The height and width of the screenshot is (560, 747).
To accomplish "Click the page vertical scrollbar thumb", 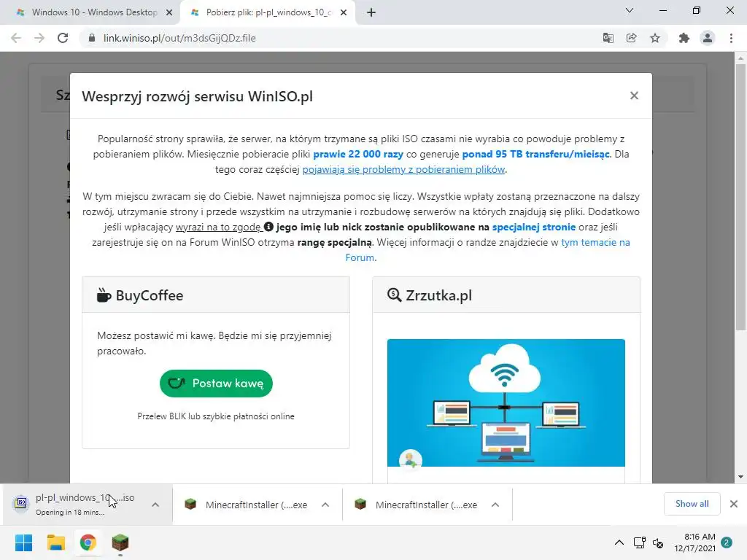I will tap(740, 198).
